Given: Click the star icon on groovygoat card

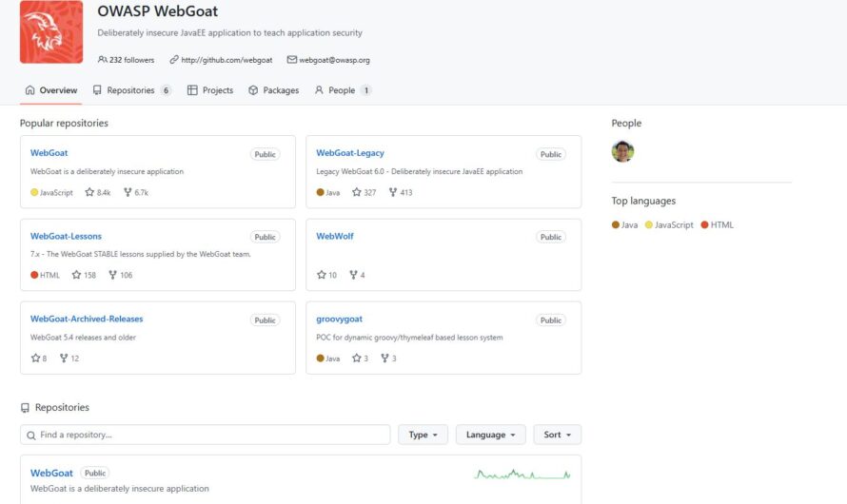Looking at the screenshot, I should pos(357,358).
